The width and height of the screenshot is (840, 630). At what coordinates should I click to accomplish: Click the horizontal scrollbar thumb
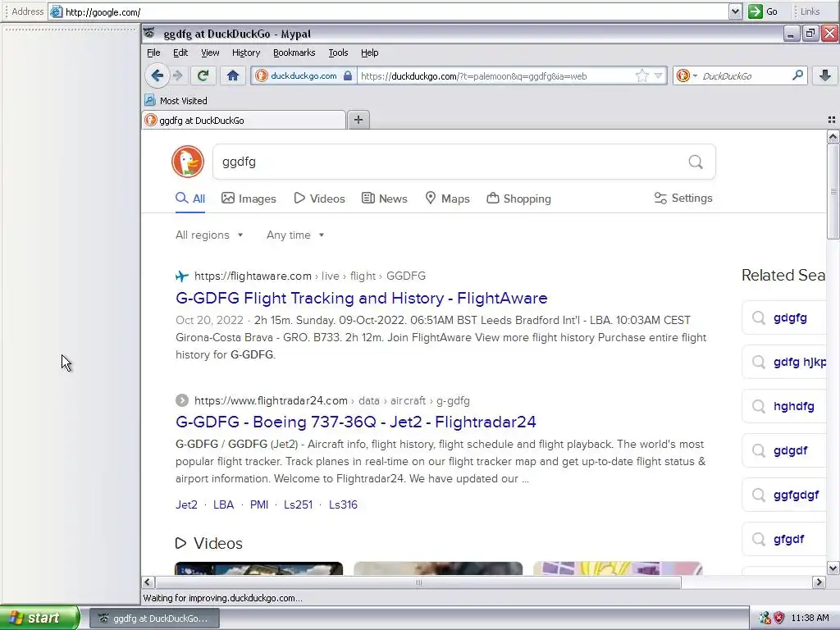tap(418, 582)
